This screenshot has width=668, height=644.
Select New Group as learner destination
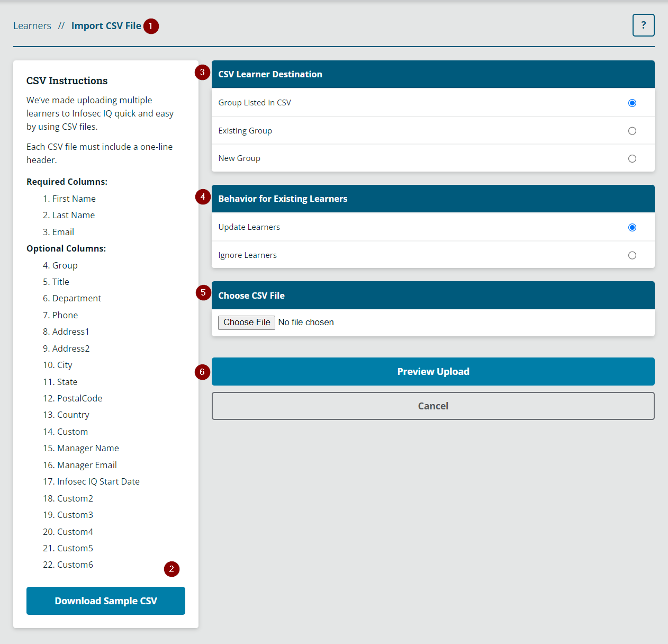[632, 158]
